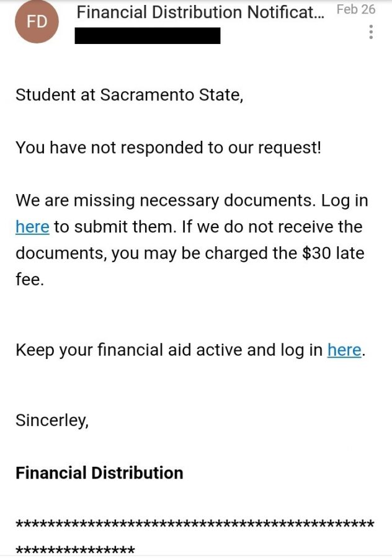Select the 'Log in' words before first link
This screenshot has height=558, width=392.
tap(345, 201)
